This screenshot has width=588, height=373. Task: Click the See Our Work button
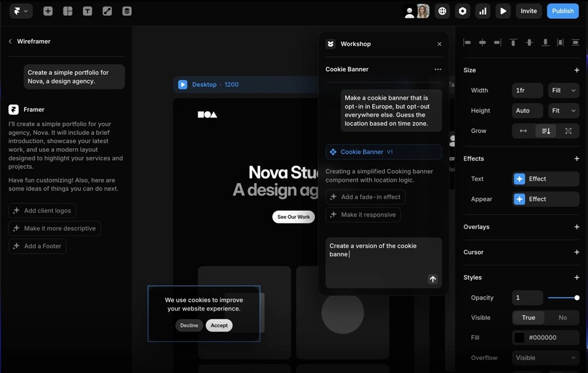[x=293, y=217]
